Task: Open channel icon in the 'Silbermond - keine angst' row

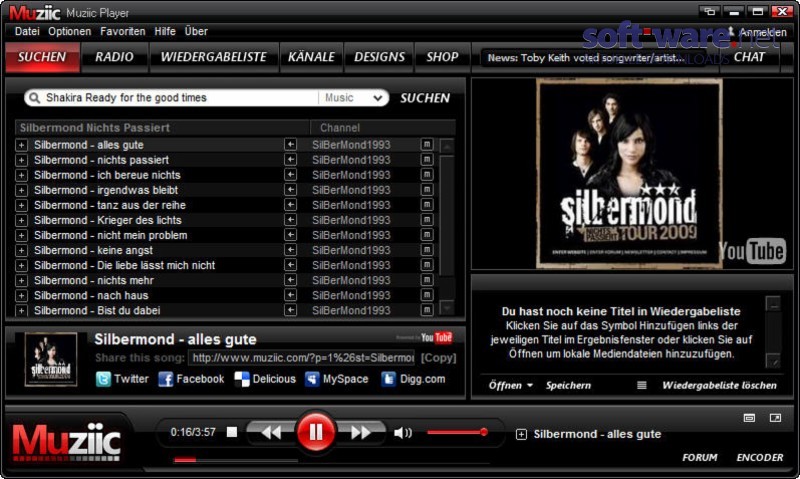Action: pyautogui.click(x=427, y=250)
